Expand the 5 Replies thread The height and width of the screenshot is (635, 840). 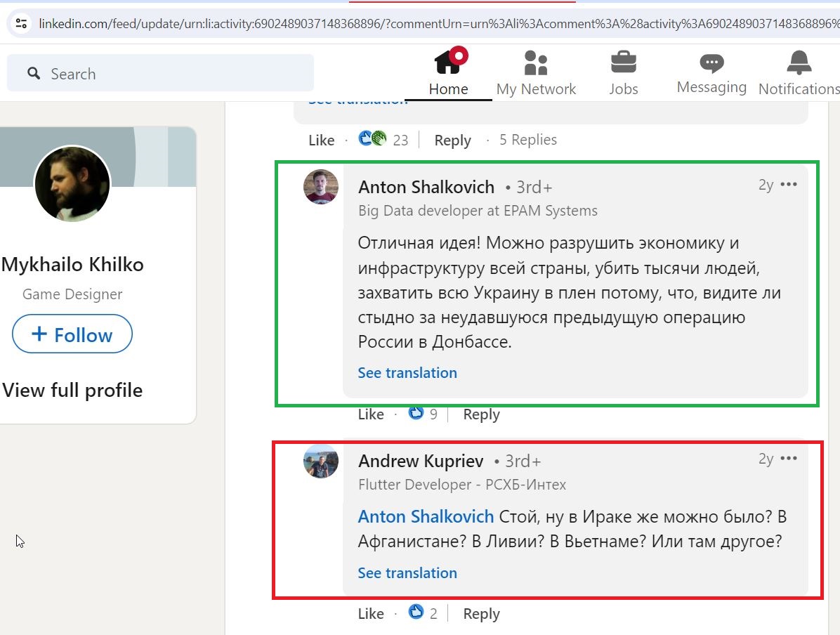(x=528, y=139)
